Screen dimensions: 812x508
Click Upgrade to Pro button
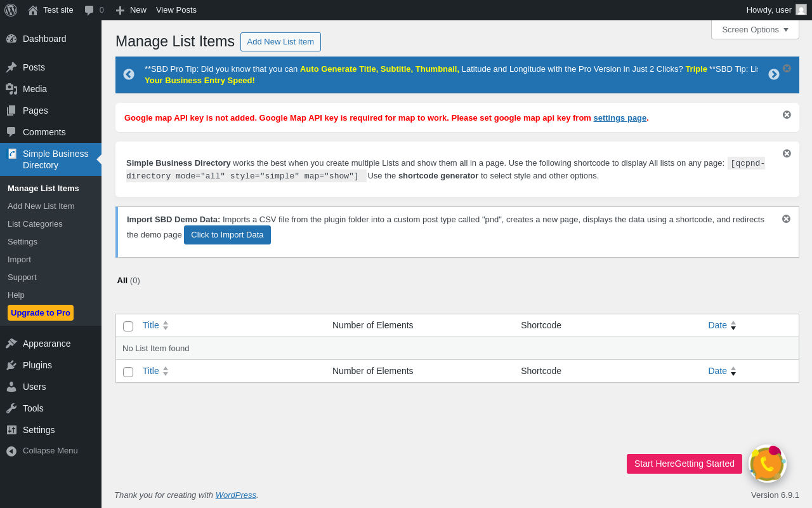coord(41,312)
